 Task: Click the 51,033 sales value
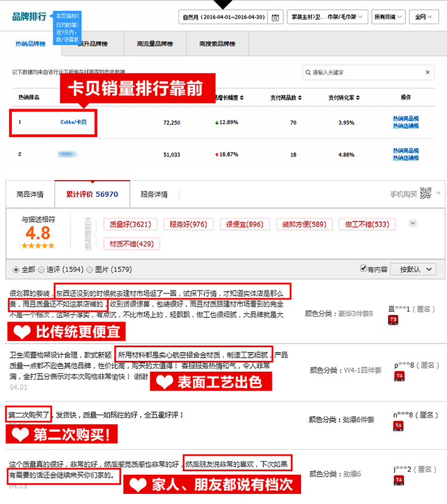pos(172,154)
